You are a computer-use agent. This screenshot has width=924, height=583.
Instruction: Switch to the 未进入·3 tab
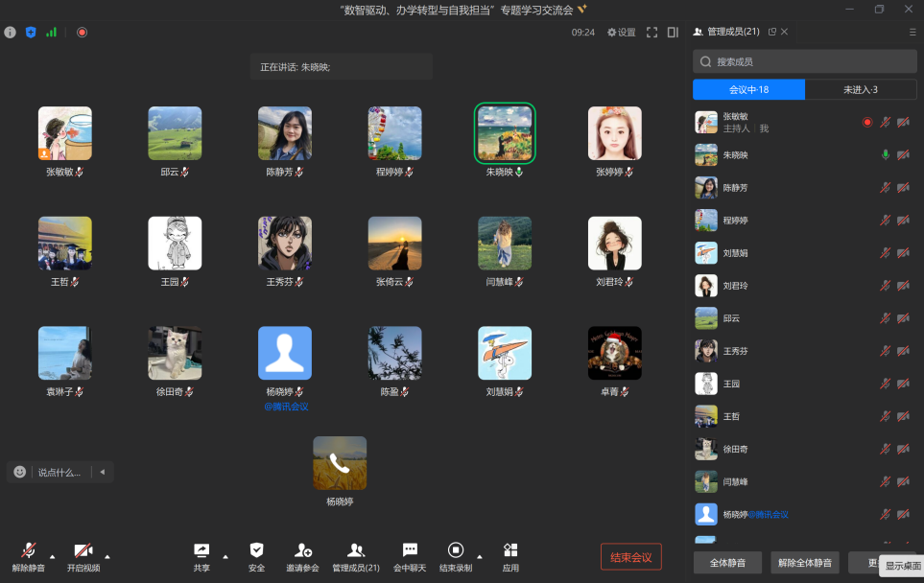[861, 89]
